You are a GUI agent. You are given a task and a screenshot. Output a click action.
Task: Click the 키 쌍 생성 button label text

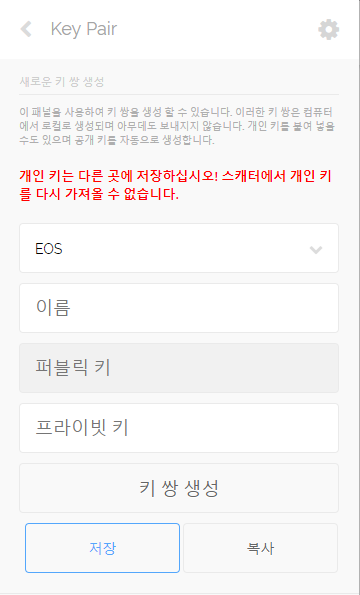click(179, 488)
